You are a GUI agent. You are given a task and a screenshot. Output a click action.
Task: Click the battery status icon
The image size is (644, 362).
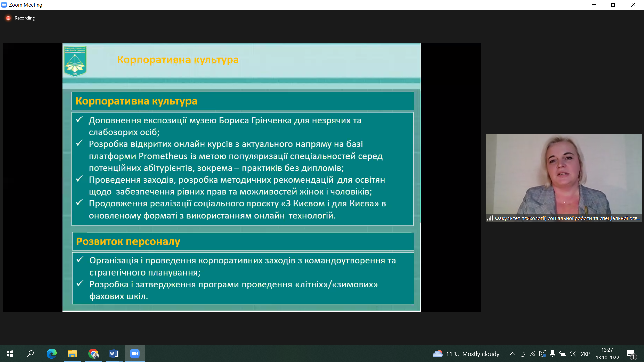pyautogui.click(x=562, y=354)
